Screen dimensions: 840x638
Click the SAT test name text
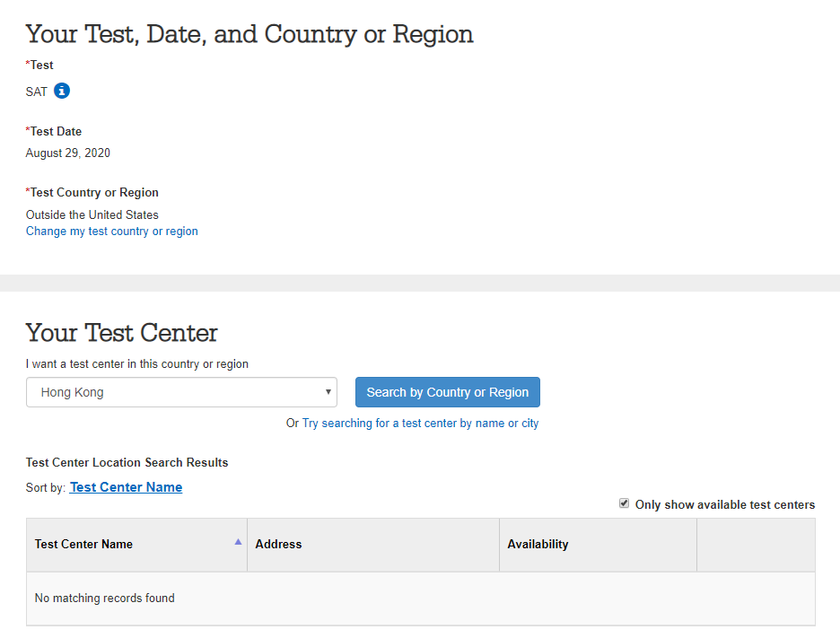37,92
